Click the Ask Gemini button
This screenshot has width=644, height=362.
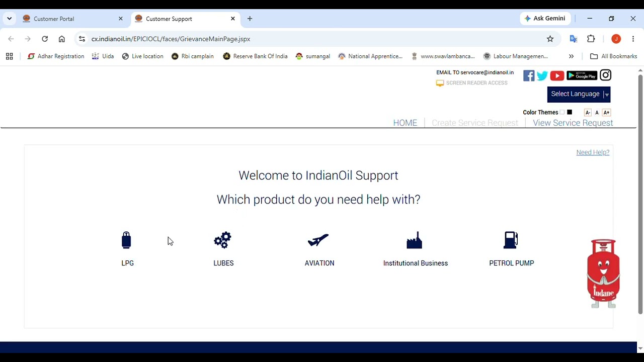coord(545,19)
